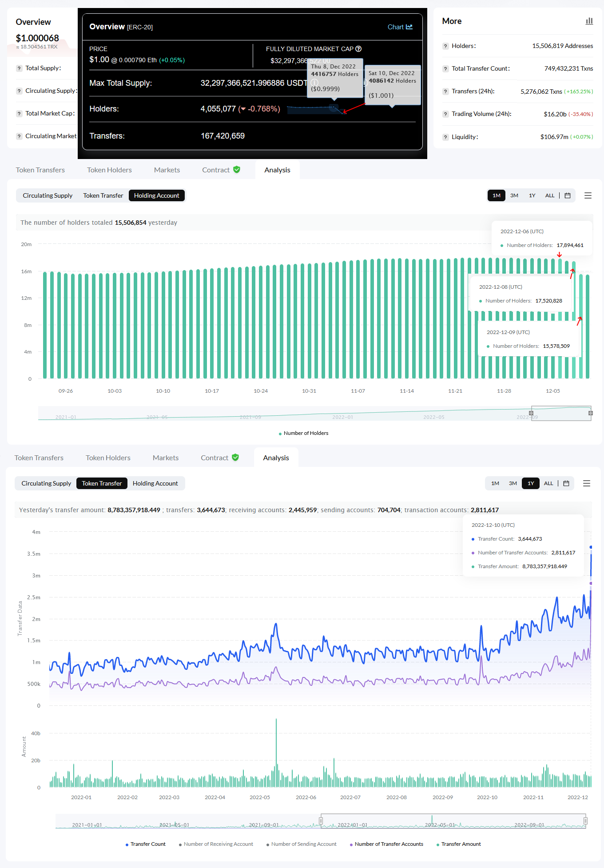Open the calendar date picker on the transfer chart

click(566, 483)
